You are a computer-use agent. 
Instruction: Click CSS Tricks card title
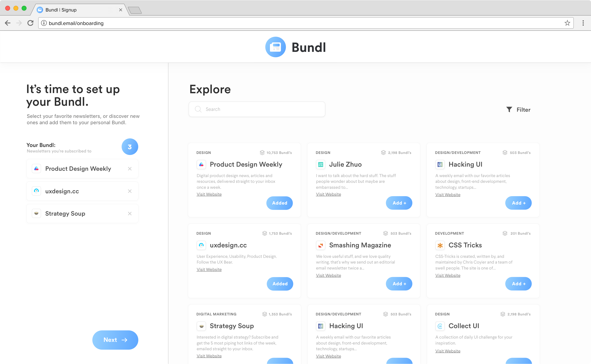coord(465,245)
